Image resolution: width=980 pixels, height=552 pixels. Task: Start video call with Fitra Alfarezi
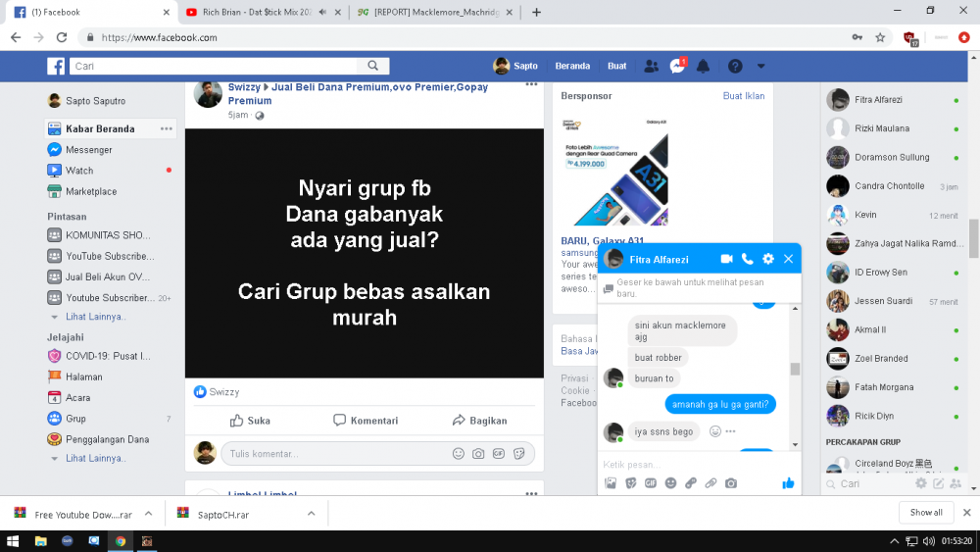click(726, 259)
